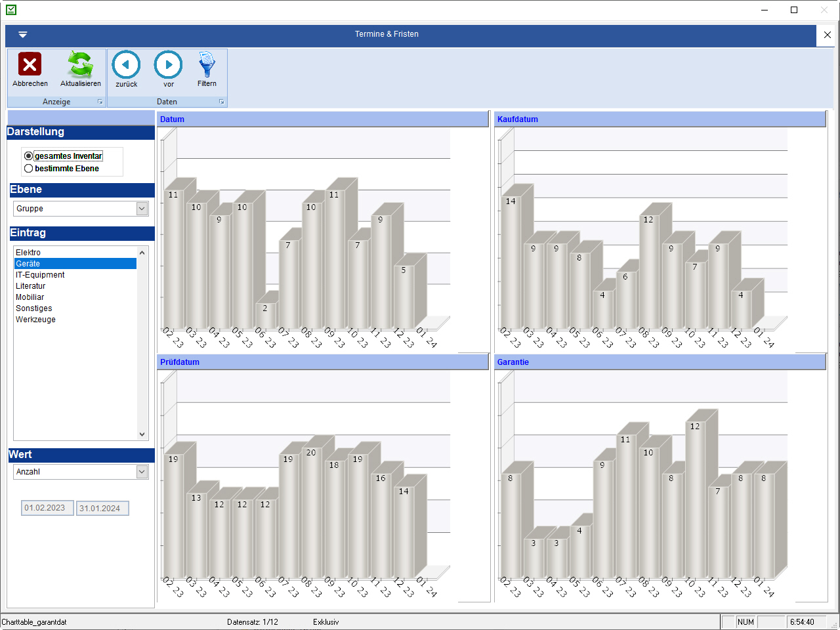Select Mobiliar in the Eintrag list
The height and width of the screenshot is (630, 840).
click(75, 297)
